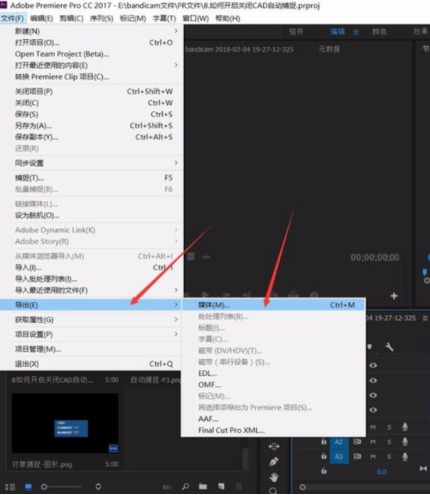
Task: Click 退出(X) to quit Premiere
Action: coord(92,364)
